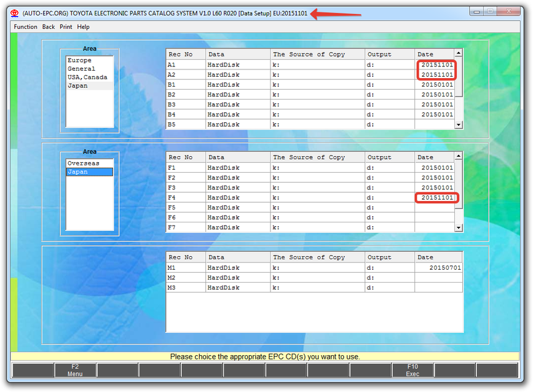Click the down arrow of middle table scrollbar
Viewport: 533px width, 392px height.
[x=459, y=227]
